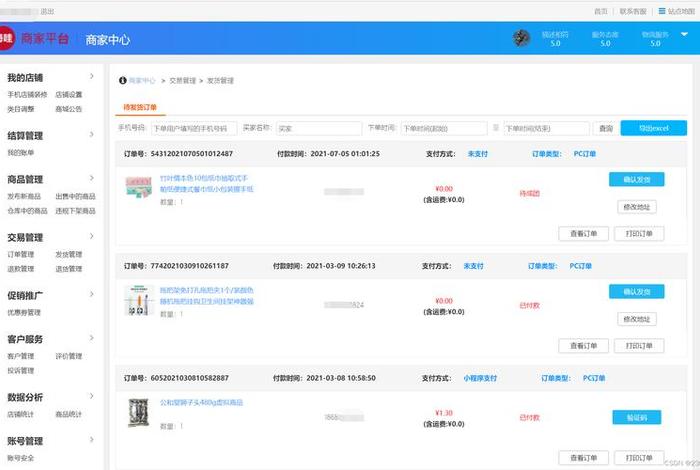The image size is (700, 470).
Task: Go to 店铺设置 in the sidebar
Action: click(x=69, y=95)
